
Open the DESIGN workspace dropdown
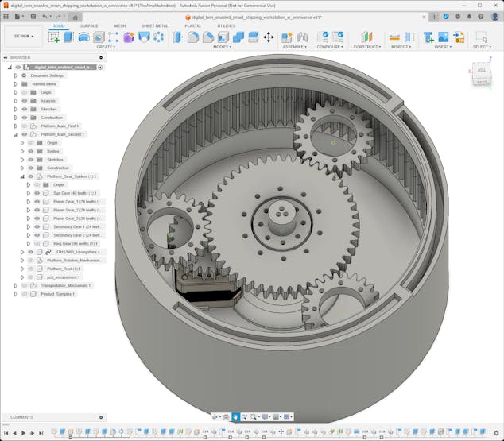point(24,36)
